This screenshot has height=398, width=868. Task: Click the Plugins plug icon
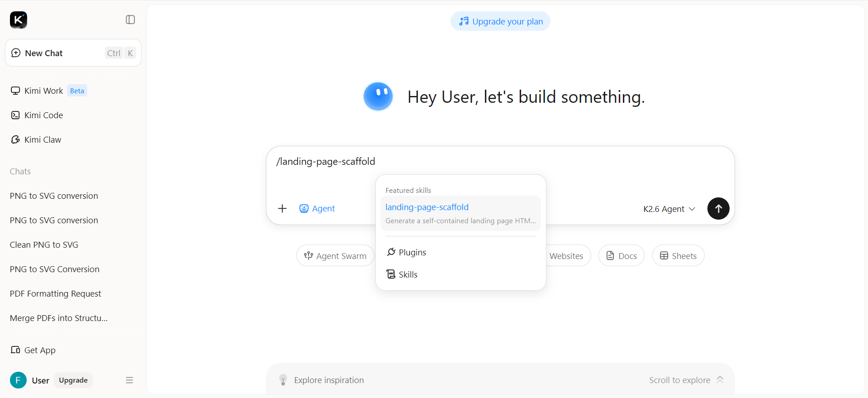391,252
